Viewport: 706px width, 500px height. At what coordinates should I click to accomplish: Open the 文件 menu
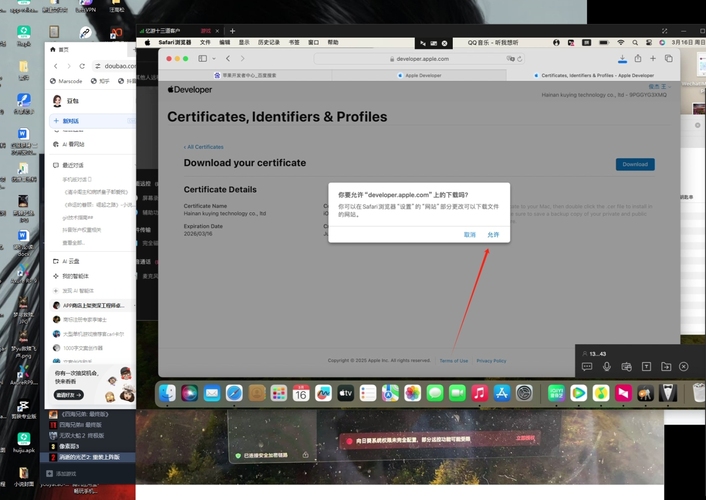[x=205, y=42]
